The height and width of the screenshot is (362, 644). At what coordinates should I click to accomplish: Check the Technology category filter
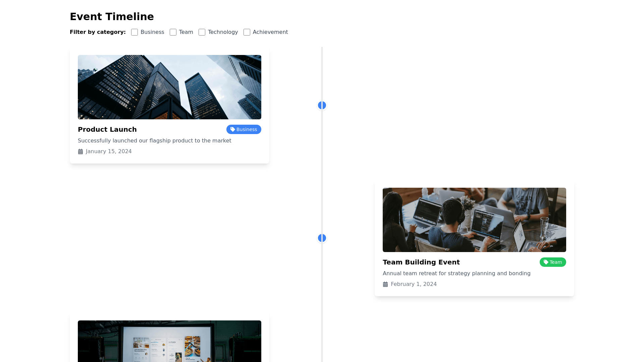202,32
